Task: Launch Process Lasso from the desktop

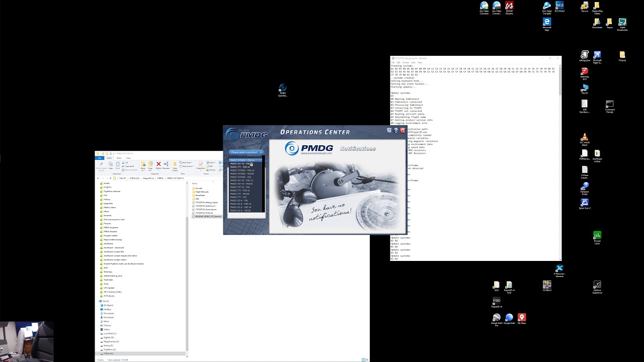Action: pos(597,238)
